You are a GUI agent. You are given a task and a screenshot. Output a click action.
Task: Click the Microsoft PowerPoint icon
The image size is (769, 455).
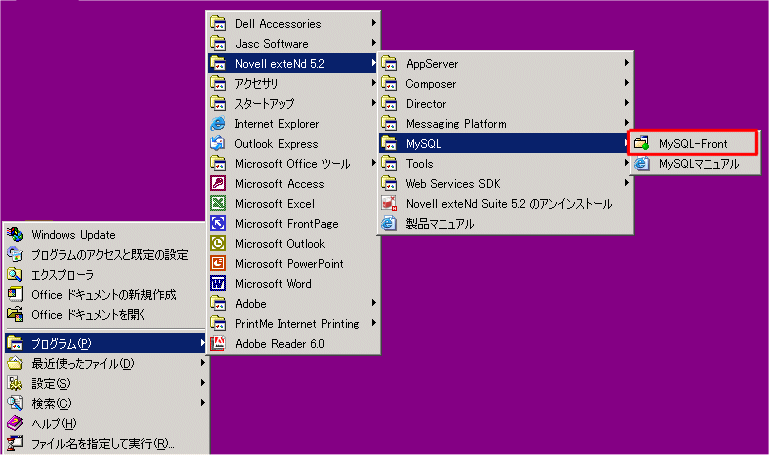tap(218, 264)
